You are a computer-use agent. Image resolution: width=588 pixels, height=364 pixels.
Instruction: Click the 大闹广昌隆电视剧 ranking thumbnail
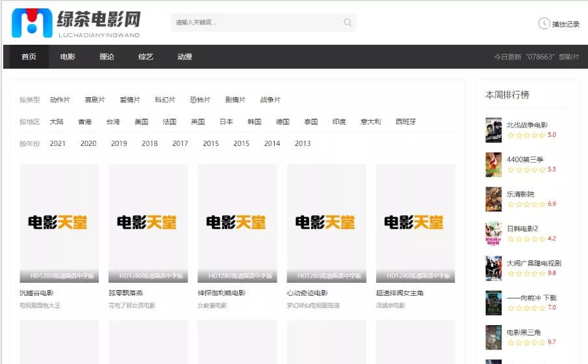(494, 268)
